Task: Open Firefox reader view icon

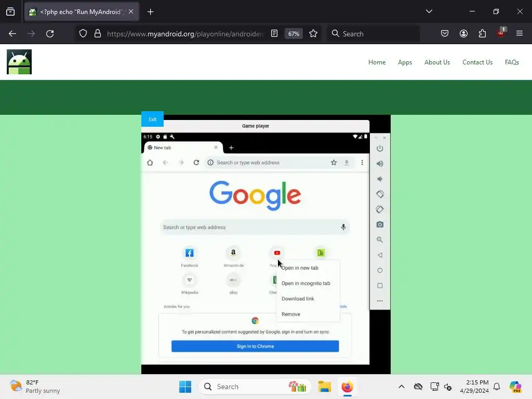Action: point(274,34)
